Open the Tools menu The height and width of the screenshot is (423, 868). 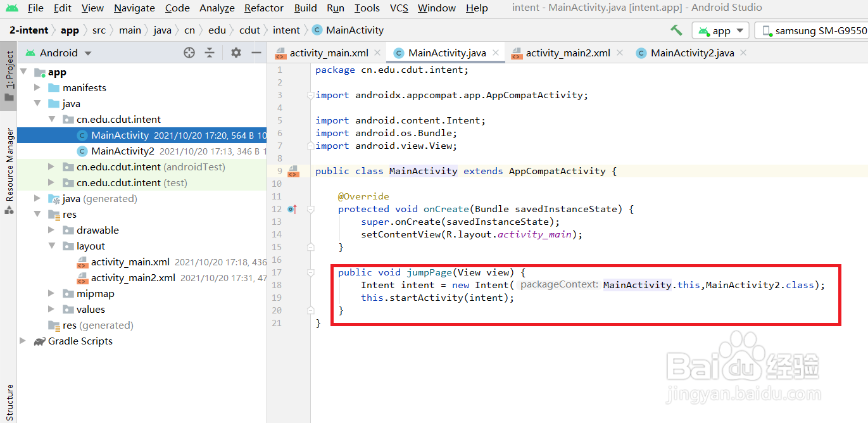(x=367, y=8)
